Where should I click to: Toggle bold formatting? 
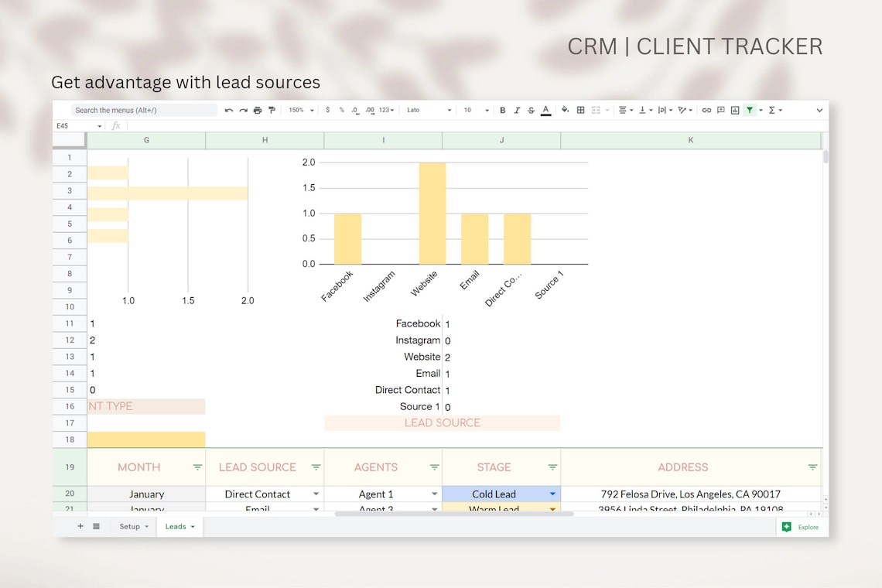pos(502,110)
